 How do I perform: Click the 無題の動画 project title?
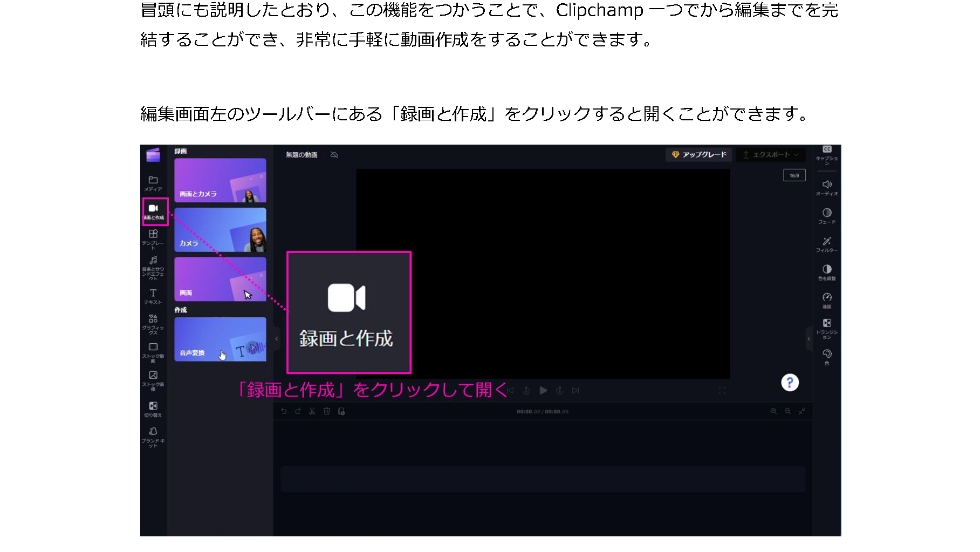(x=301, y=155)
